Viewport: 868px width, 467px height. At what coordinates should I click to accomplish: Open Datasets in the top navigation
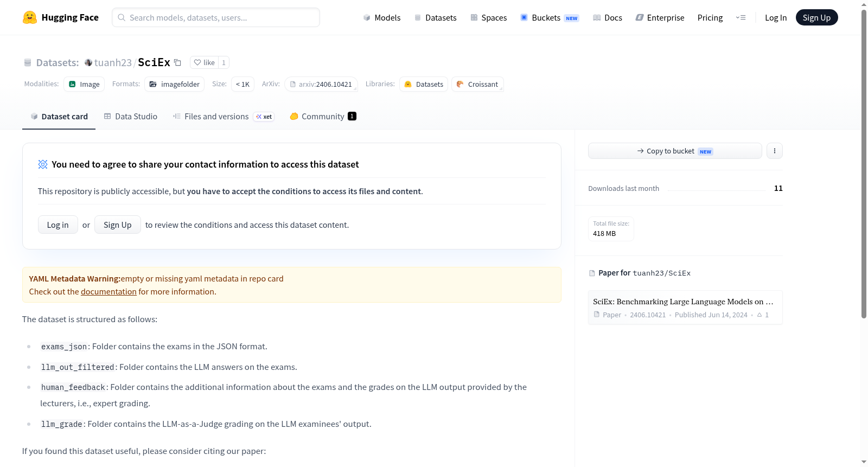point(436,17)
